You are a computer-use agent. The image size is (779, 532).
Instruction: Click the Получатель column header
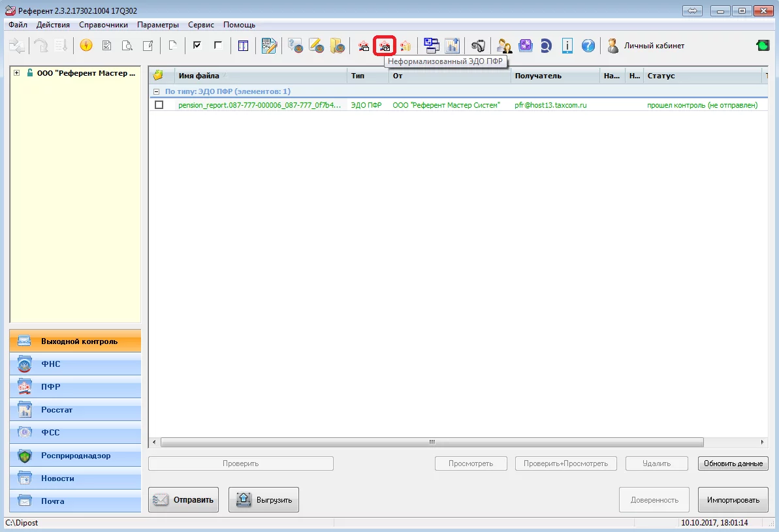(555, 76)
